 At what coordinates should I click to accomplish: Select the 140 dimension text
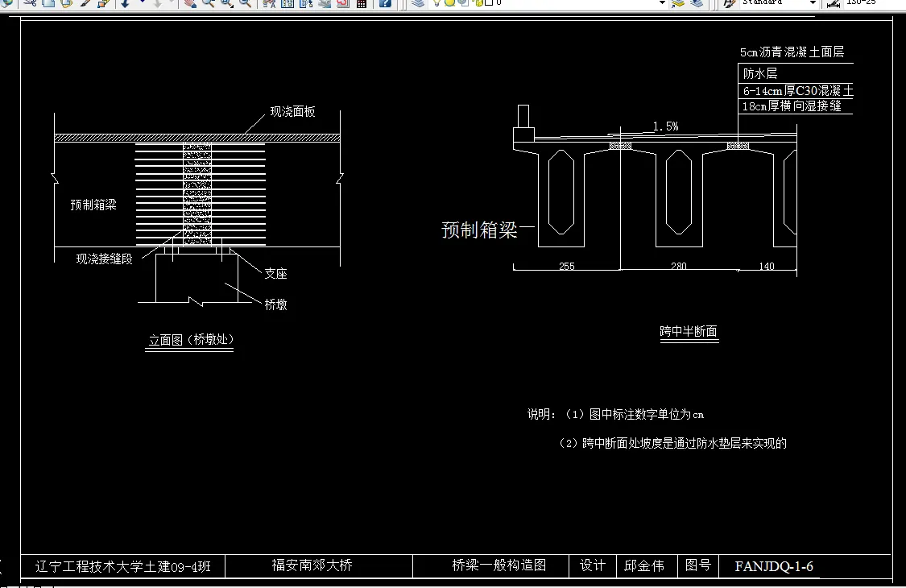(x=767, y=266)
